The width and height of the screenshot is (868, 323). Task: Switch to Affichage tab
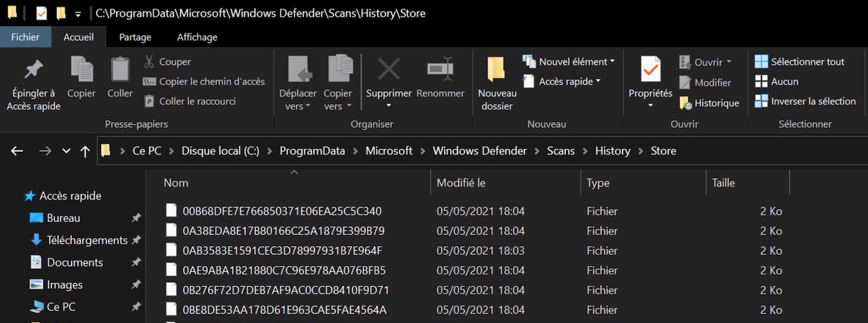click(x=197, y=37)
